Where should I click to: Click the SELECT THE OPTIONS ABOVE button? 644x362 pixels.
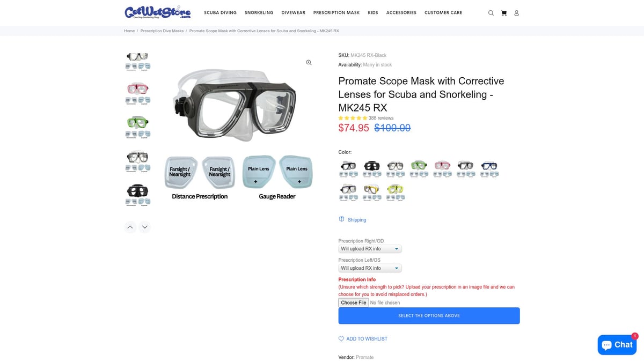click(x=429, y=315)
